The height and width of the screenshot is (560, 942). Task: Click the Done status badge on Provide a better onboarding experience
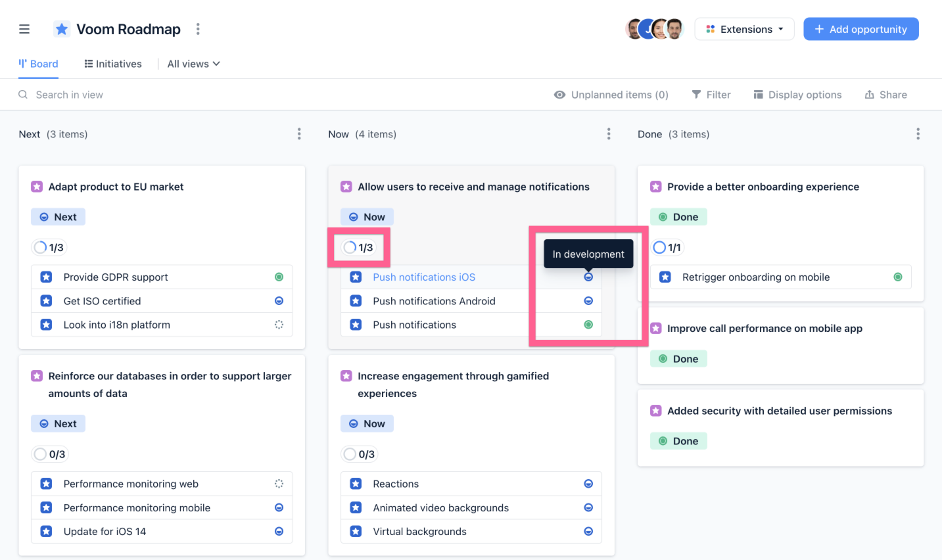tap(678, 217)
